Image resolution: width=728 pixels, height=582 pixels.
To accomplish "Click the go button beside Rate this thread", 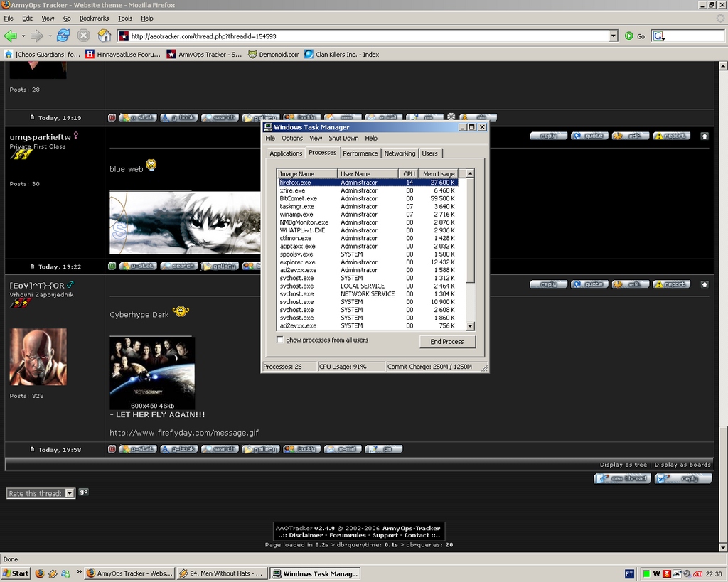I will (x=84, y=492).
